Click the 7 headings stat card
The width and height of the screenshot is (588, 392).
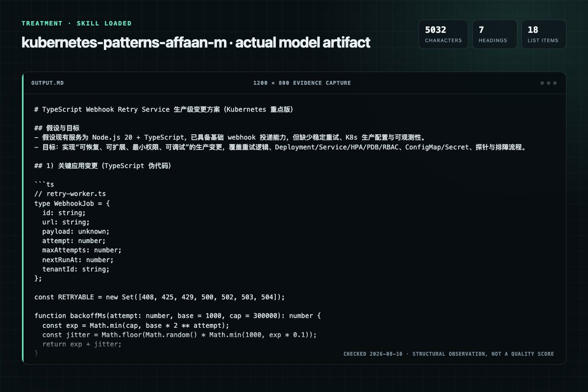pyautogui.click(x=494, y=34)
